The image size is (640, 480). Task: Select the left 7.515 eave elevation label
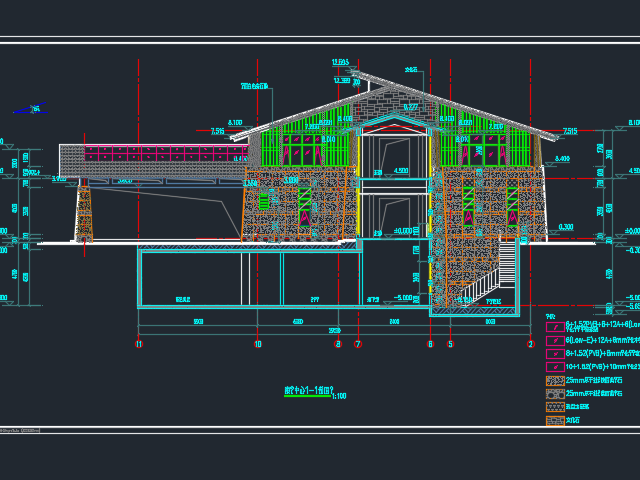coord(218,131)
